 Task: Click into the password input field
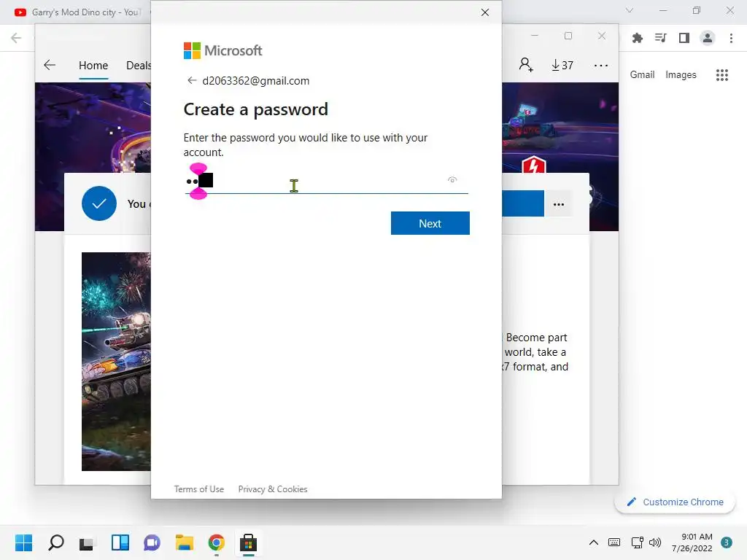[x=326, y=181]
